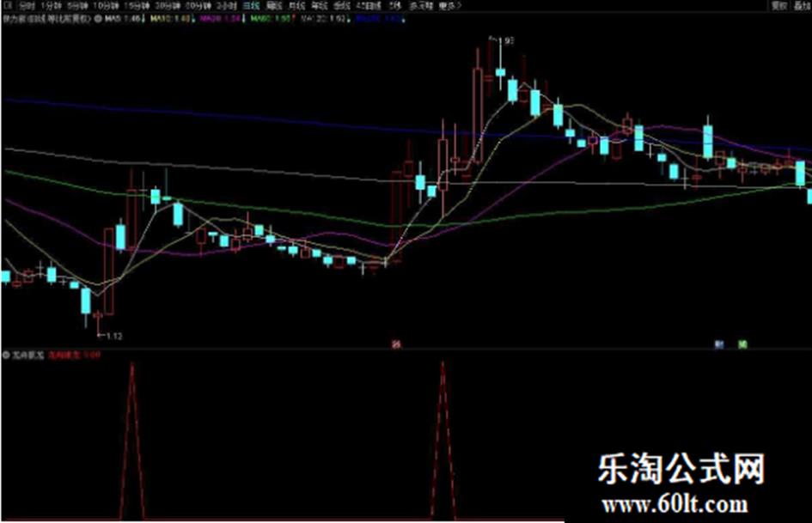Click the stock name label at top left

[46, 19]
